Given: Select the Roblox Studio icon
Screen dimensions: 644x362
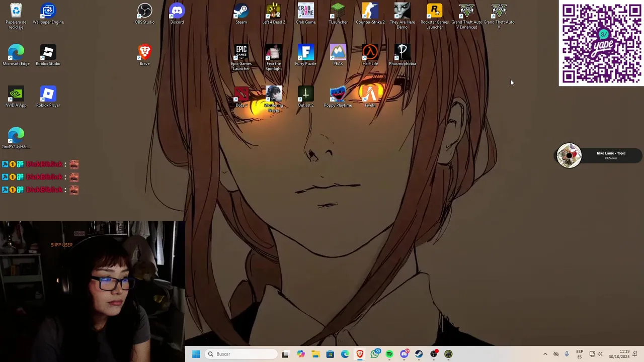Looking at the screenshot, I should [x=48, y=55].
